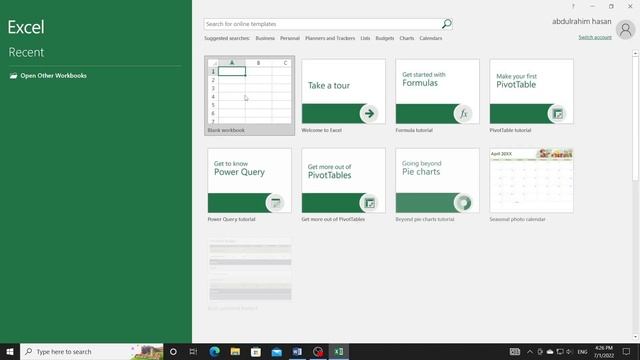Click the OneDrive cloud tray icon
Screen dimensions: 640x360
point(550,351)
